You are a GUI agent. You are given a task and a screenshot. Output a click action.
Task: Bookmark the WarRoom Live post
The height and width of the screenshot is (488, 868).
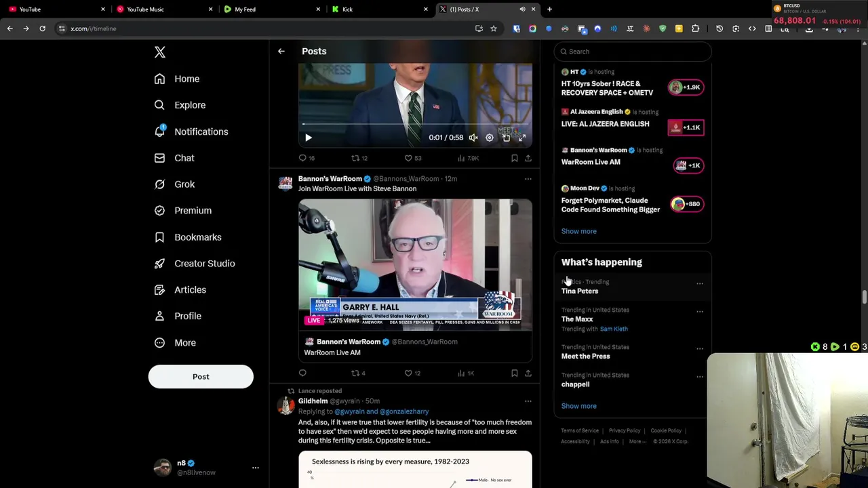click(514, 373)
